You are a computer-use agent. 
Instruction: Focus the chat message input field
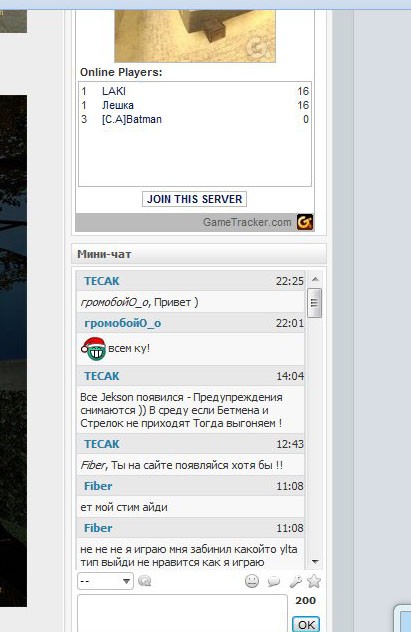(x=182, y=613)
